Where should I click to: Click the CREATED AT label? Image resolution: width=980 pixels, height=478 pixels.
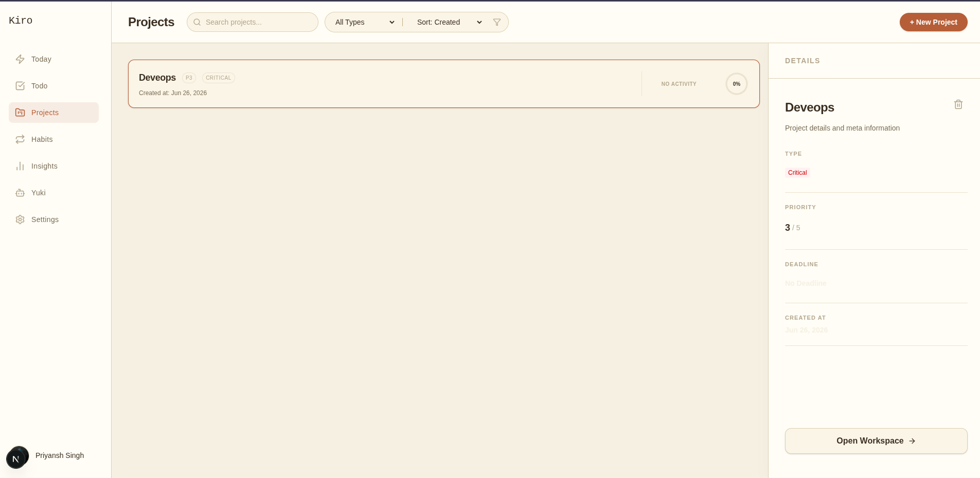[805, 318]
